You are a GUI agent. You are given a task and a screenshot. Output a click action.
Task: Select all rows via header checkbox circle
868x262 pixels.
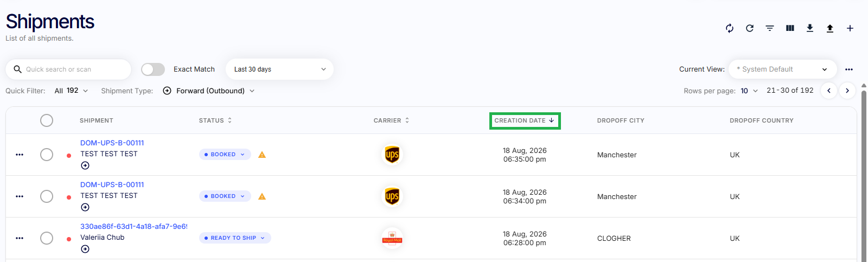[47, 120]
